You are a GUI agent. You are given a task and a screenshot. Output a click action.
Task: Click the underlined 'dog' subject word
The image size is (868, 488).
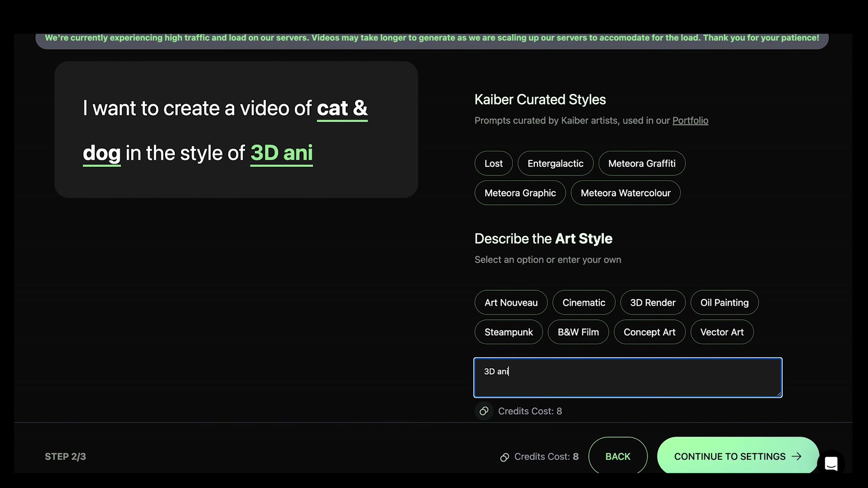[102, 153]
